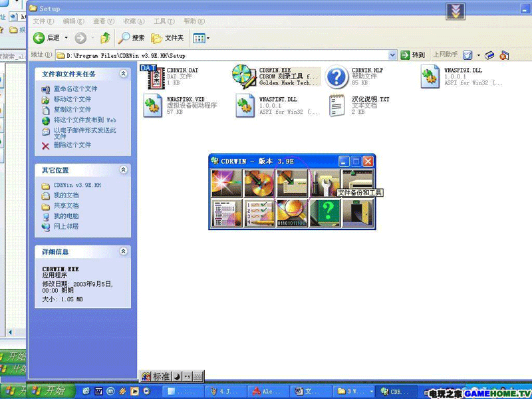Open the 查看(V) menu
Image resolution: width=532 pixels, height=399 pixels.
click(104, 21)
